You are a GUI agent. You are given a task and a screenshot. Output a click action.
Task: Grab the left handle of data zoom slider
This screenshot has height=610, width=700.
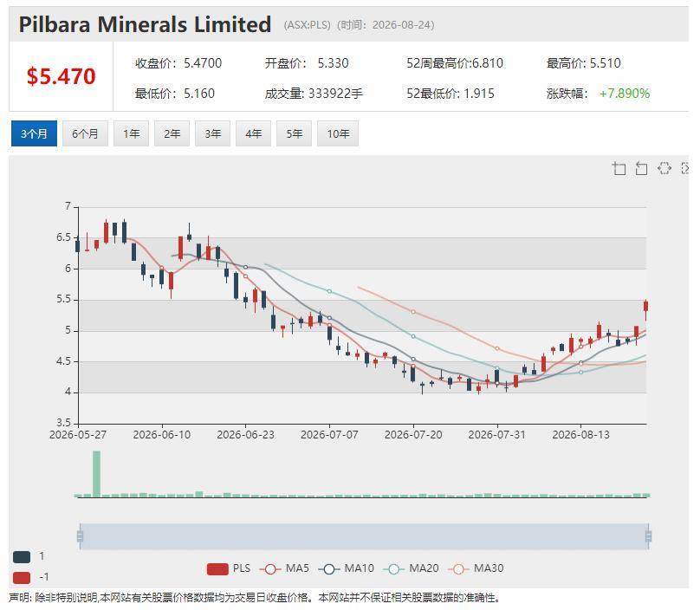[x=80, y=535]
